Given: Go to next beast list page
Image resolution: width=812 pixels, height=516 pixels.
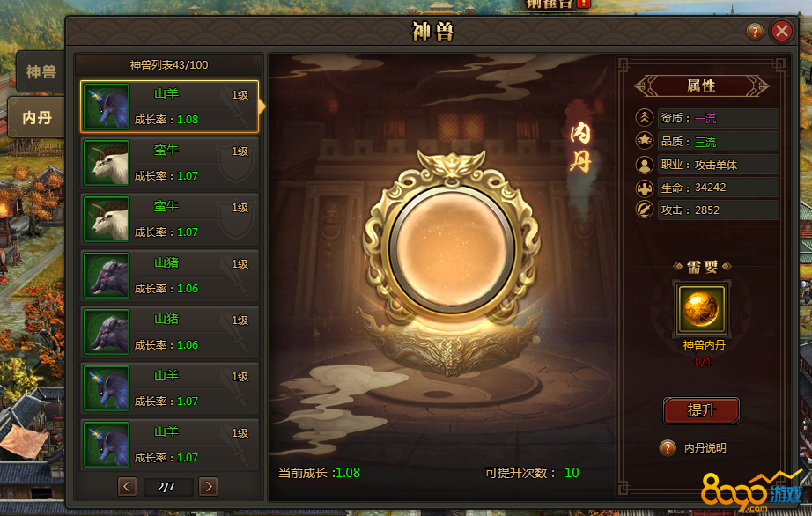Looking at the screenshot, I should pos(208,486).
